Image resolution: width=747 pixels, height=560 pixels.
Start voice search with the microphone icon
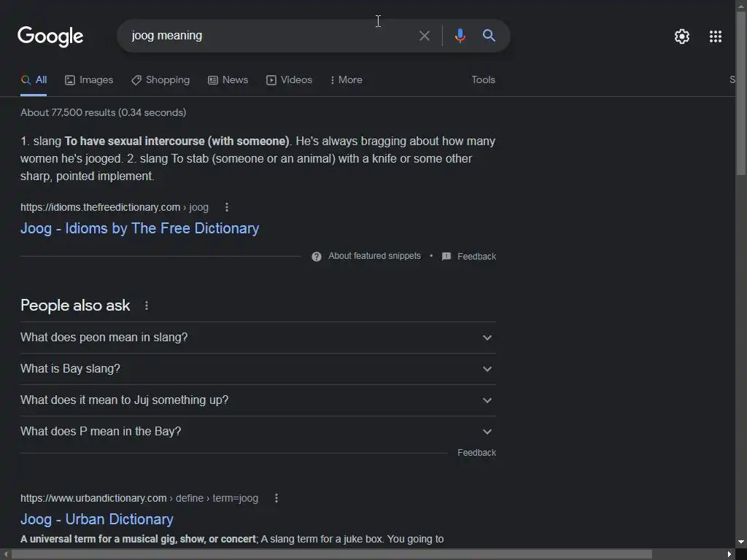[460, 36]
